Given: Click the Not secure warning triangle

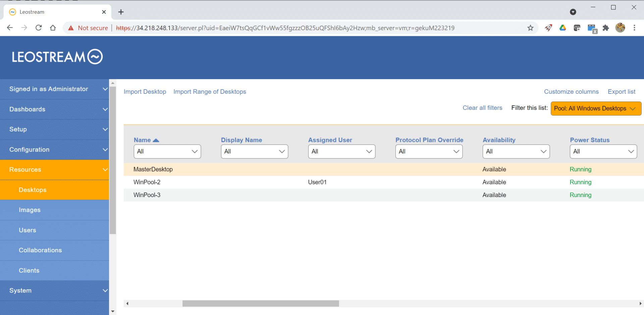Looking at the screenshot, I should (71, 28).
